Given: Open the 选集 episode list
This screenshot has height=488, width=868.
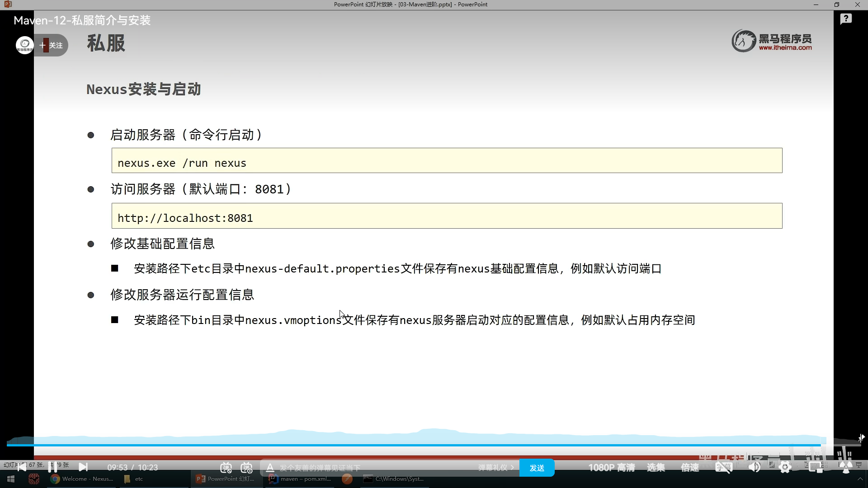Looking at the screenshot, I should pos(656,468).
